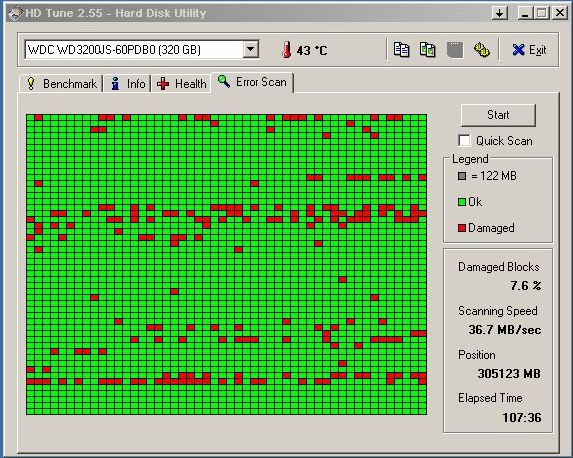Click the Damaged Blocks label

coord(498,267)
